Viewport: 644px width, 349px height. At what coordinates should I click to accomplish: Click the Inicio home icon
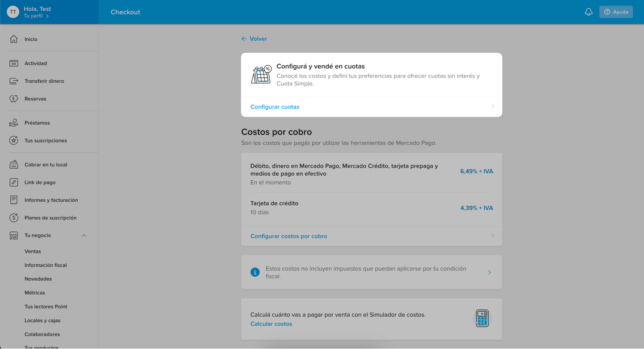[x=14, y=39]
